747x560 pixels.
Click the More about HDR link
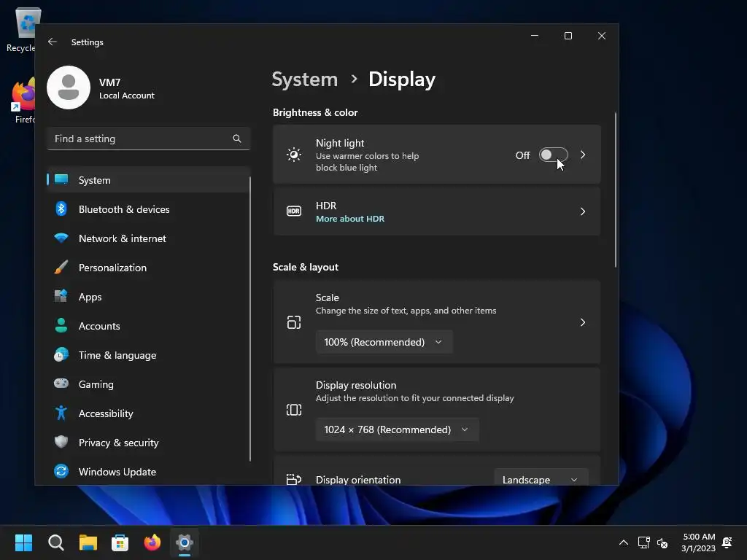(x=349, y=219)
